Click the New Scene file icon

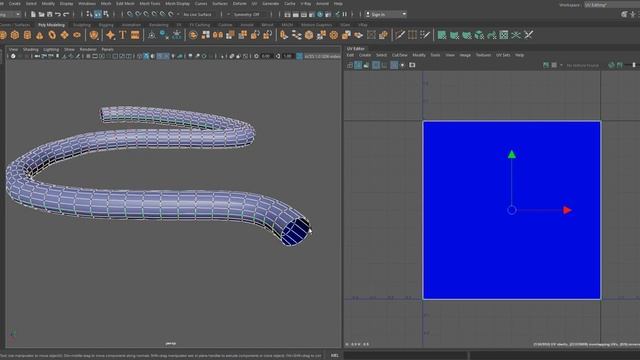33,14
